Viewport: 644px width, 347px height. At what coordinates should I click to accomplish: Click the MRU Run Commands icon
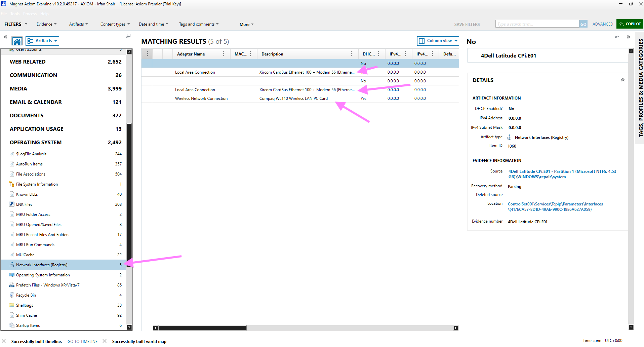click(x=12, y=245)
